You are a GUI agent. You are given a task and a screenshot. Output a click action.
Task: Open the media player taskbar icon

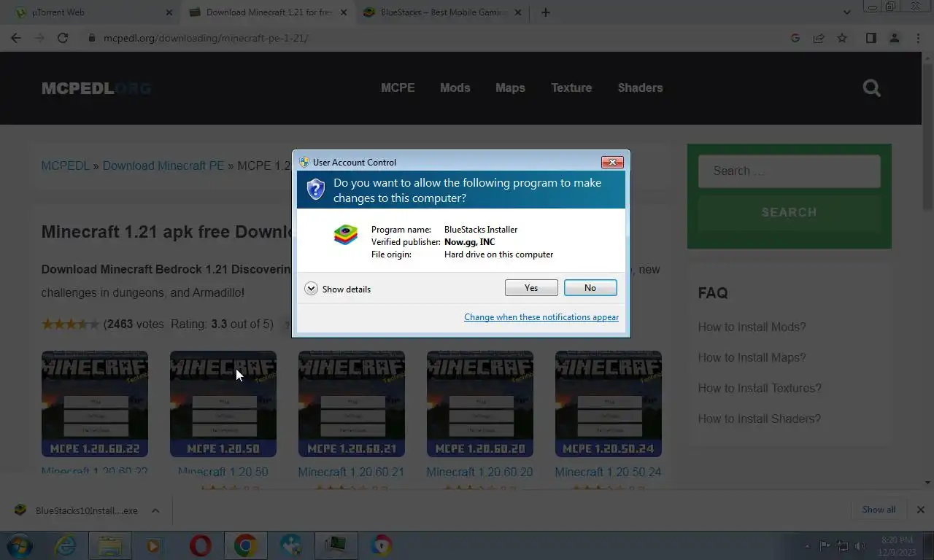[x=153, y=545]
